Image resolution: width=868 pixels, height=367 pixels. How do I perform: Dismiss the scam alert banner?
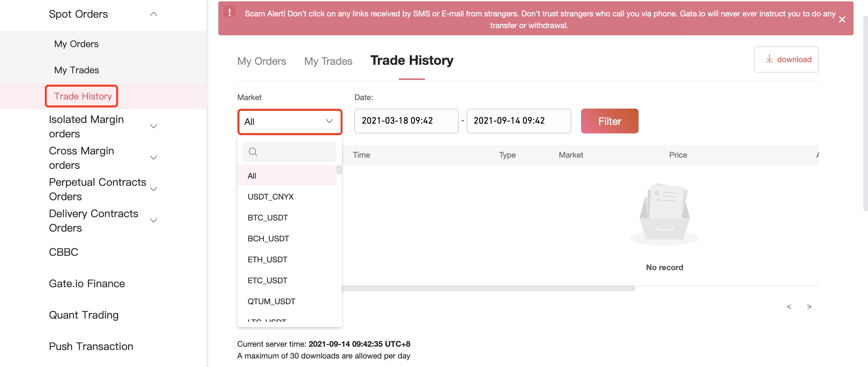[842, 20]
